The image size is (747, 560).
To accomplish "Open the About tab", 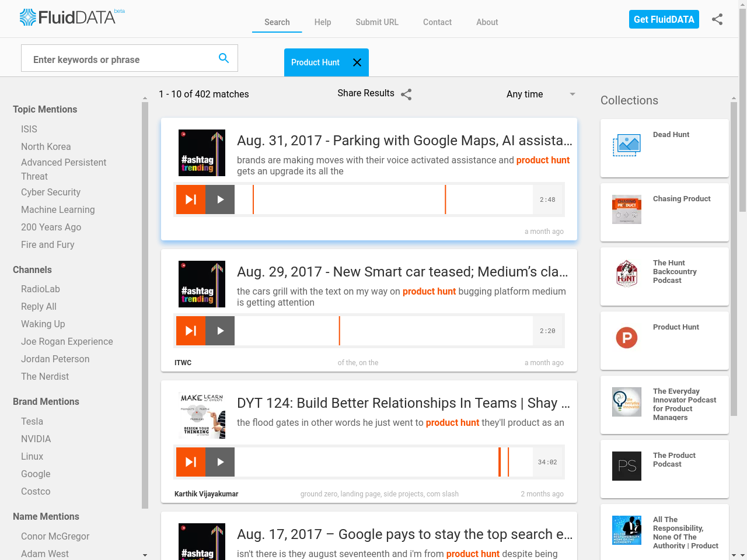I will point(487,22).
